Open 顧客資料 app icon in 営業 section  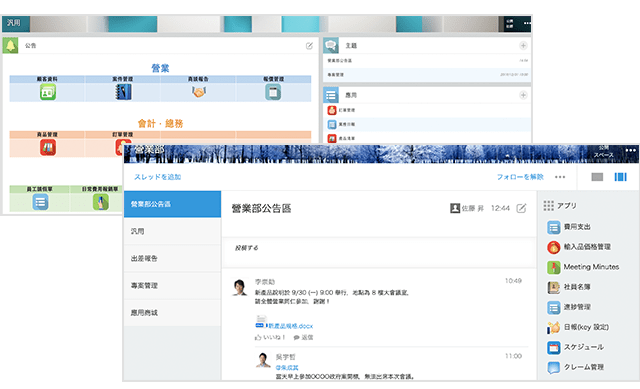click(x=48, y=92)
